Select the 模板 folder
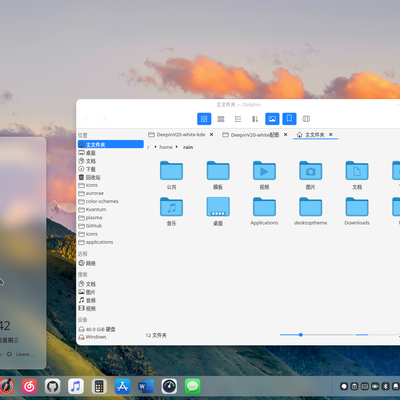The image size is (400, 400). (218, 175)
